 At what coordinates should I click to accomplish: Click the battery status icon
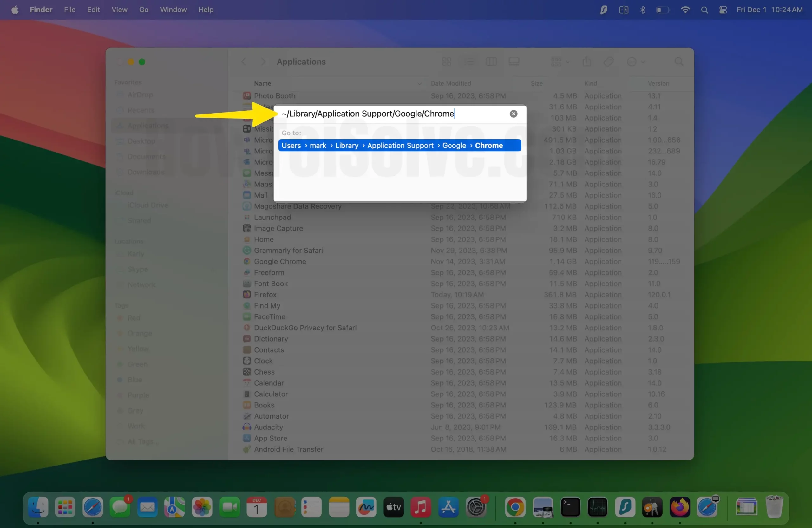(663, 10)
